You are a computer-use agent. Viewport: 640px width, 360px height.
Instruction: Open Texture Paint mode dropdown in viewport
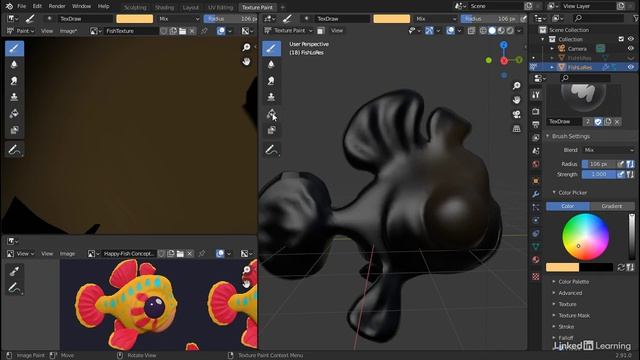[289, 31]
